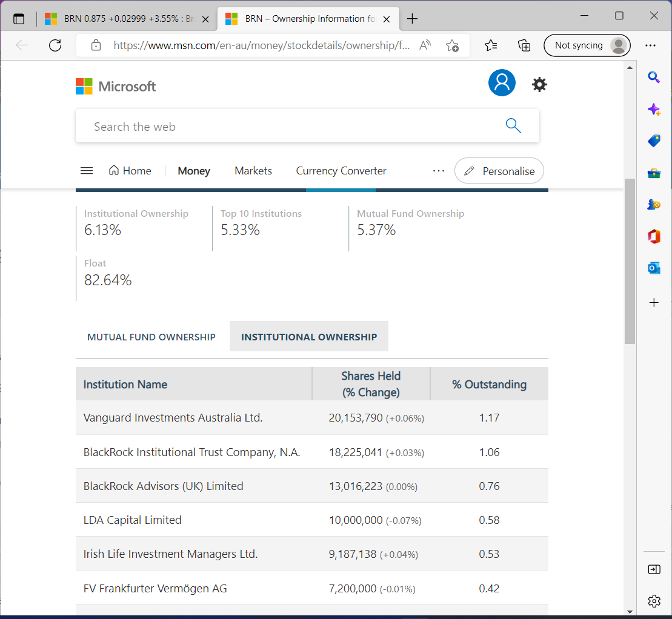The width and height of the screenshot is (672, 619).
Task: Click the Search the web field
Action: tap(291, 127)
